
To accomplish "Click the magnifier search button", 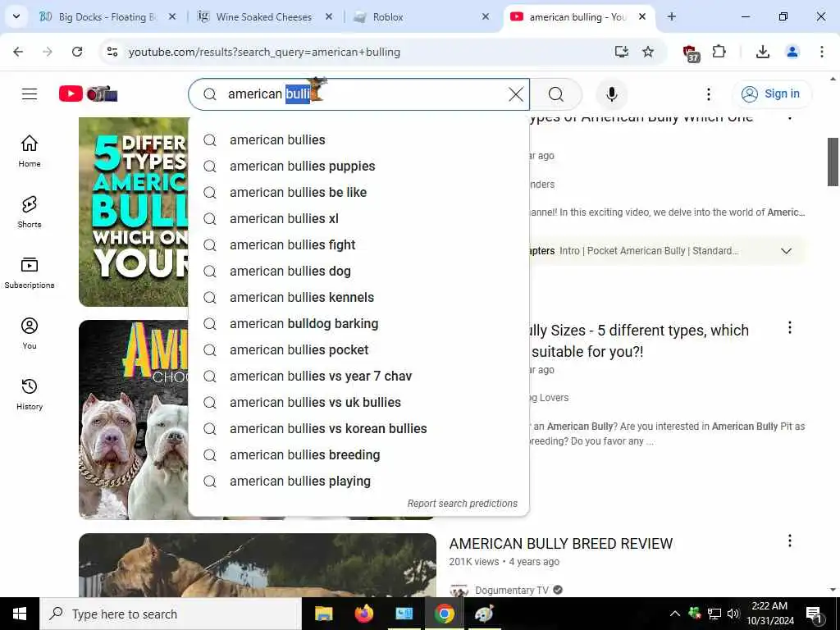I will [x=556, y=94].
